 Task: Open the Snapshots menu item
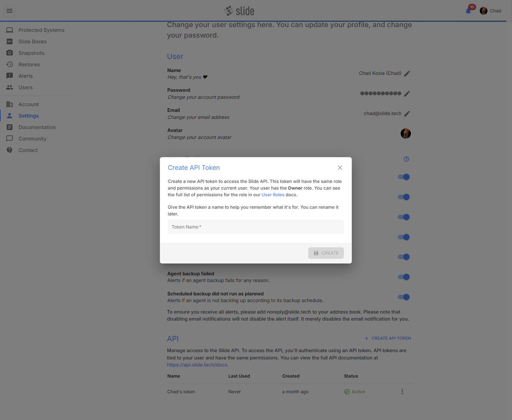(x=31, y=53)
